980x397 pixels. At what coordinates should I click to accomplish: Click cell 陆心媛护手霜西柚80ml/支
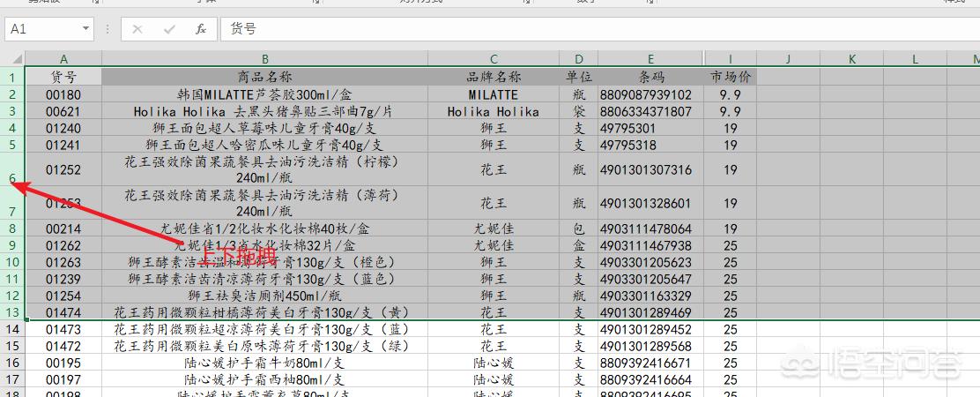(x=265, y=379)
